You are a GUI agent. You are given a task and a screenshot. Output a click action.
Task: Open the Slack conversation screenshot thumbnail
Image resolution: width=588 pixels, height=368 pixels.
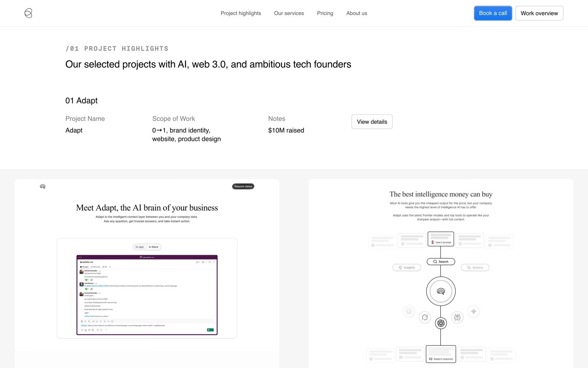147,295
